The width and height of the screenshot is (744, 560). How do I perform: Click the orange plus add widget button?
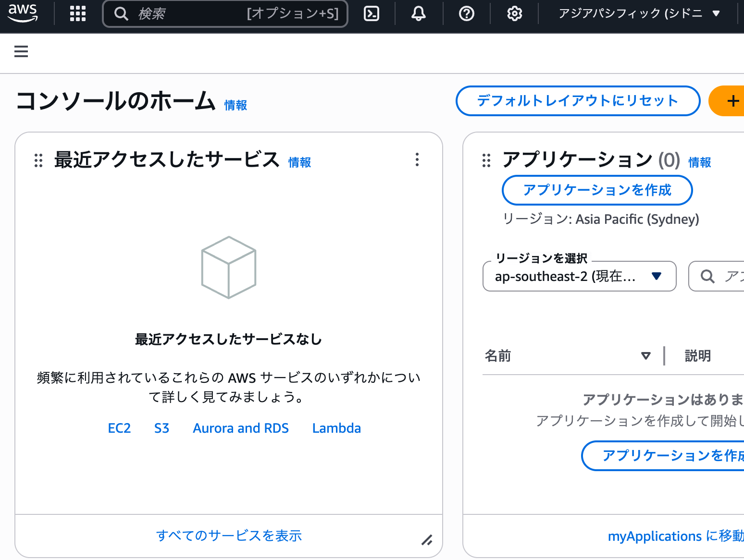pos(727,101)
